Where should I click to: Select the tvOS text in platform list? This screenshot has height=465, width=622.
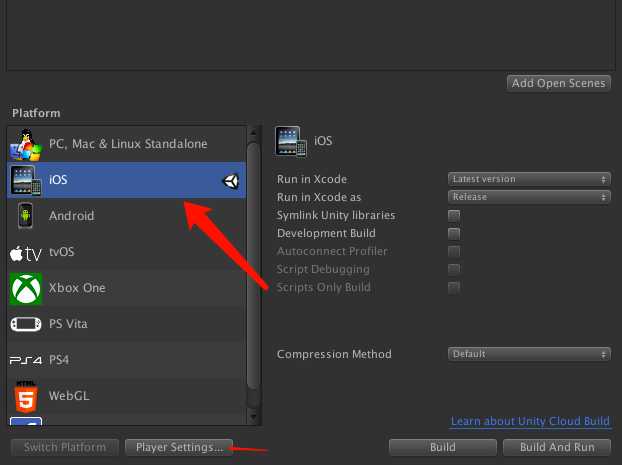tap(61, 252)
